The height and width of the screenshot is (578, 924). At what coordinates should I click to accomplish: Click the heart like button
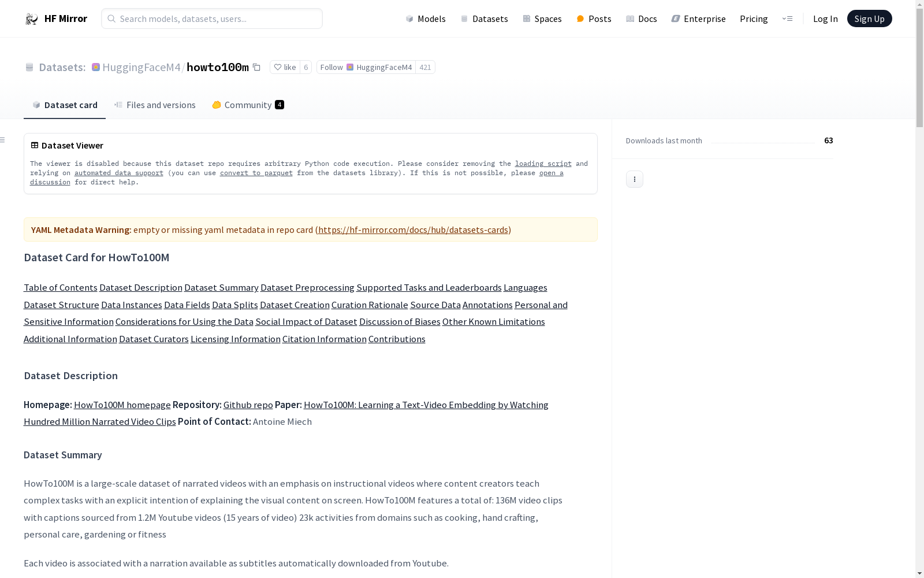285,68
